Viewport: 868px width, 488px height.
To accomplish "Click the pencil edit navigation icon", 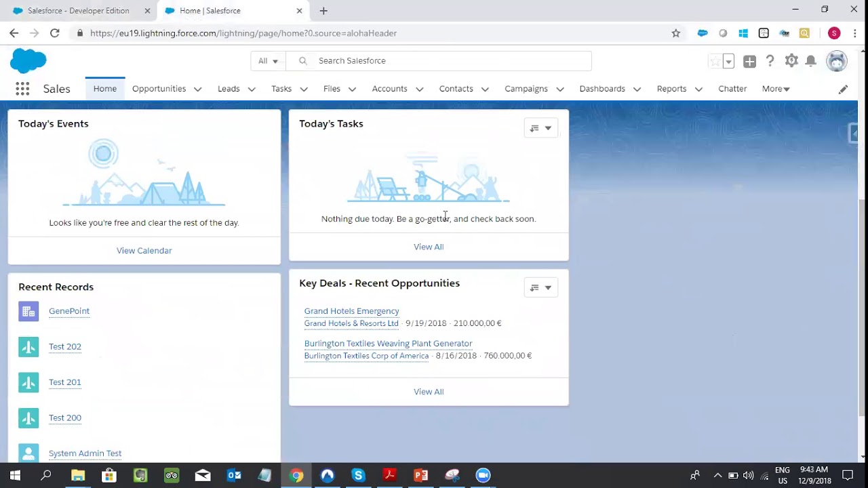I will [843, 89].
